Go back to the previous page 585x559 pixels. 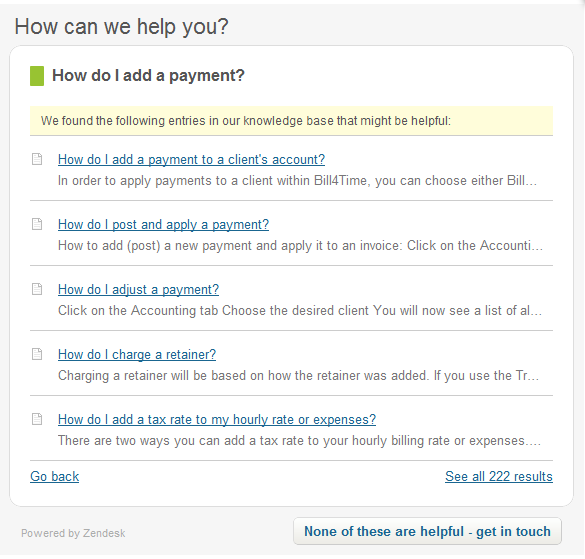[x=54, y=476]
